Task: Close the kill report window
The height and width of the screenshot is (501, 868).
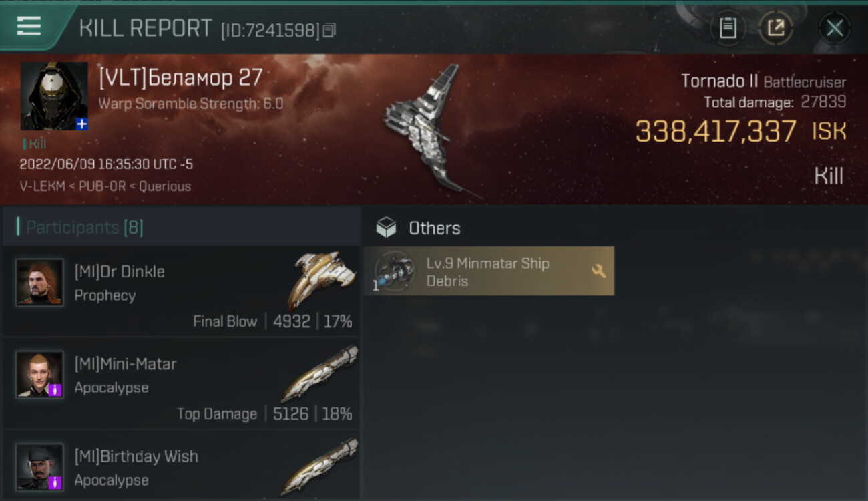Action: point(834,28)
